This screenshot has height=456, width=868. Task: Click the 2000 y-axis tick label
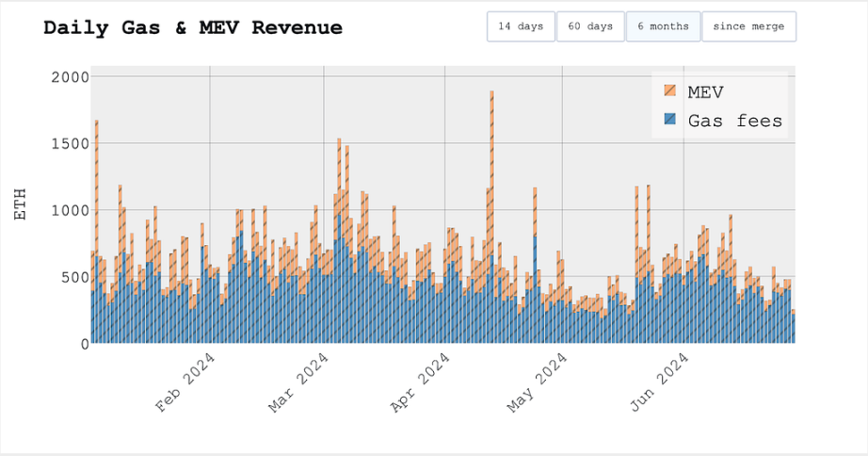coord(70,76)
